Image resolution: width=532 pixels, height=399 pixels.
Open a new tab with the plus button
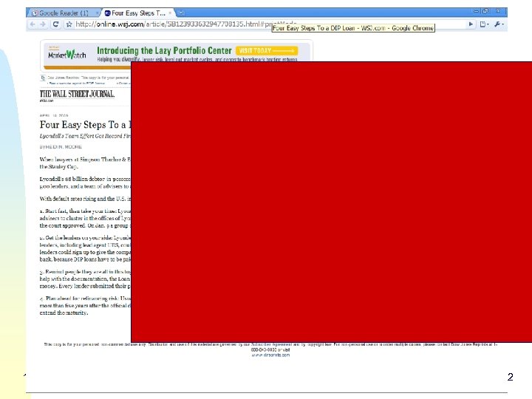[x=181, y=13]
